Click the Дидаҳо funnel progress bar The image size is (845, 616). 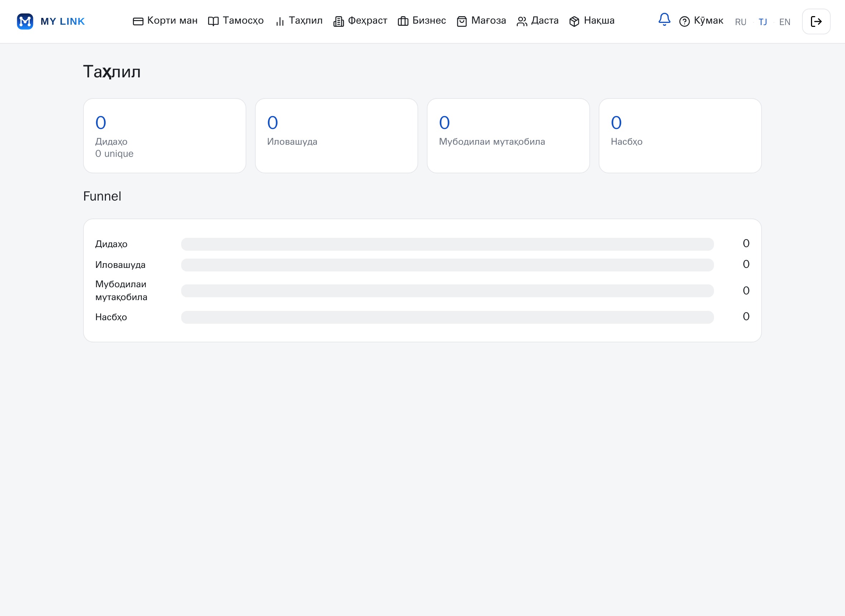(x=447, y=244)
